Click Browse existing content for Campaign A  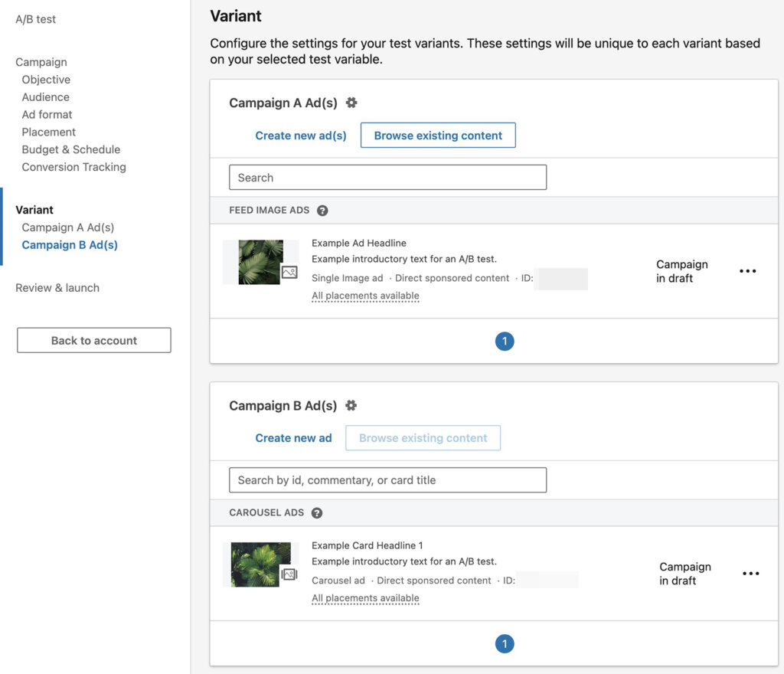[x=438, y=135]
